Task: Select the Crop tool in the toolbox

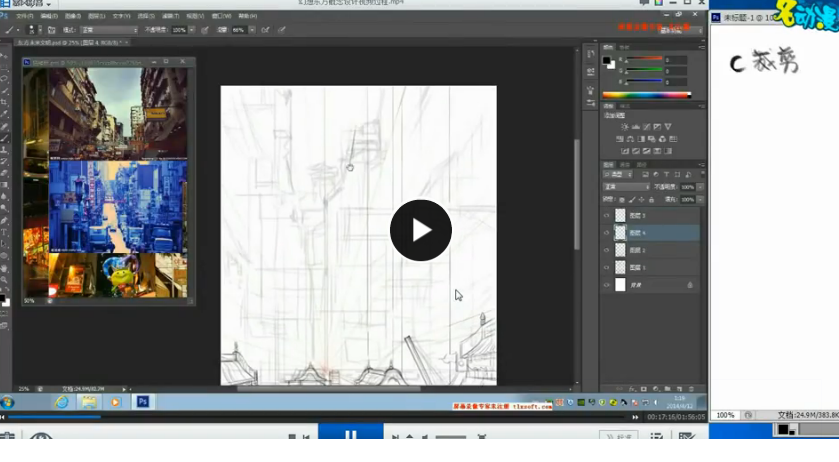Action: (4, 102)
